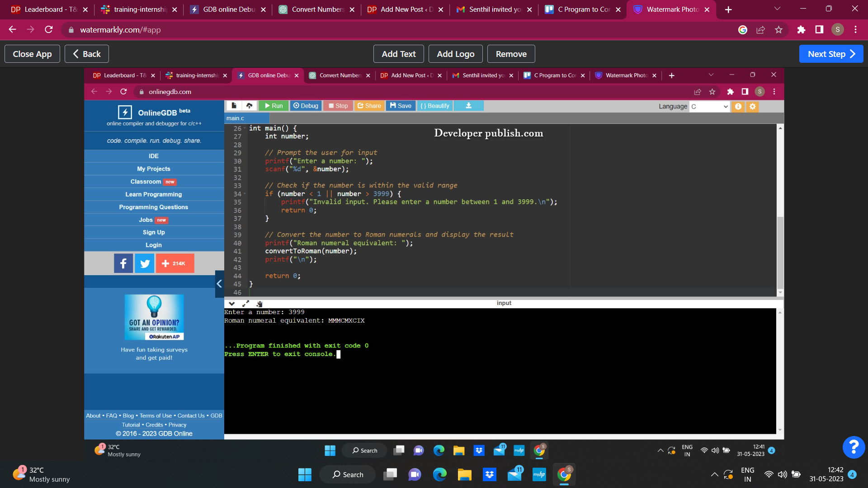868x488 pixels.
Task: Click the Run button to execute code
Action: [273, 105]
